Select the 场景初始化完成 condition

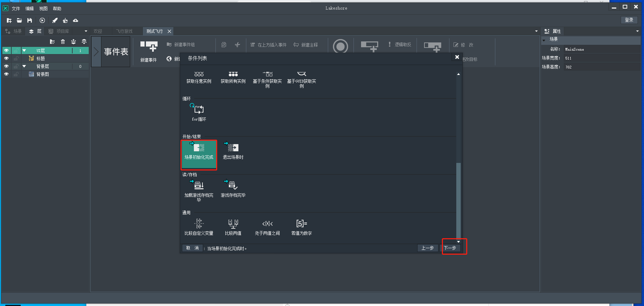(199, 155)
